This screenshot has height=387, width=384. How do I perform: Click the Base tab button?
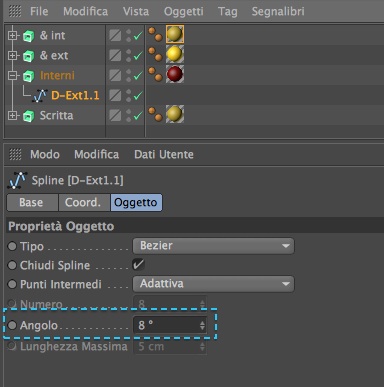click(x=32, y=203)
